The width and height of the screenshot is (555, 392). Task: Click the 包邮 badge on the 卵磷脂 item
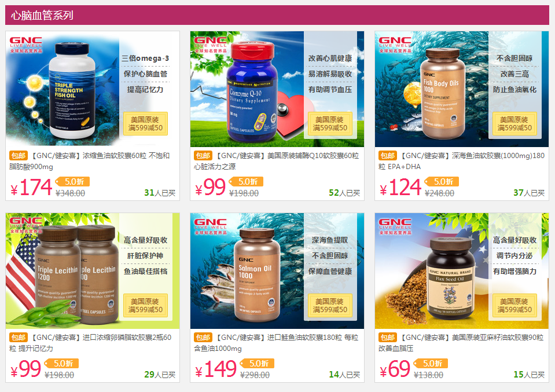(x=19, y=338)
